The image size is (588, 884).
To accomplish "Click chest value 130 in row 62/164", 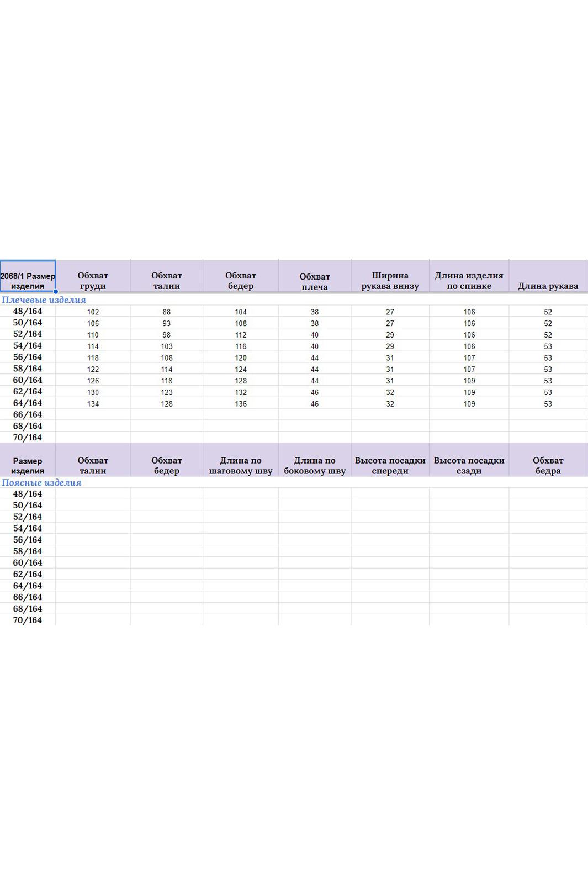I will (93, 393).
